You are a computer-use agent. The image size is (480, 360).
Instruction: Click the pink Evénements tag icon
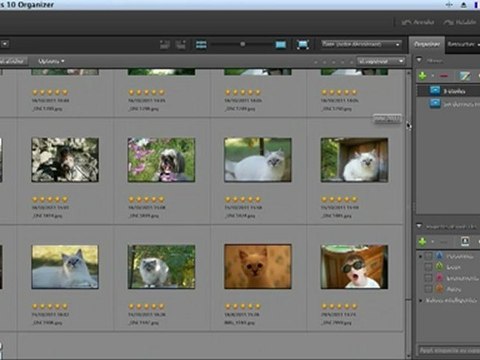[439, 277]
